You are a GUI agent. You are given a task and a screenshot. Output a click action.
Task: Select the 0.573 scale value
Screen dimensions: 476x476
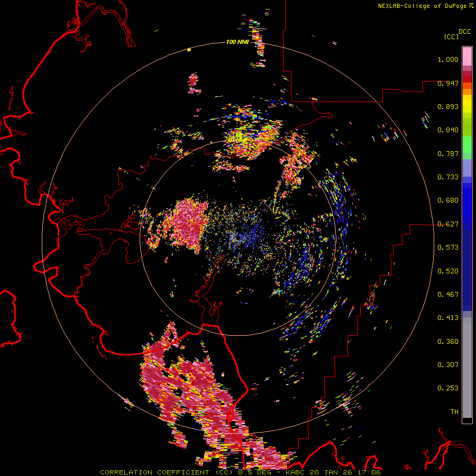tap(448, 248)
